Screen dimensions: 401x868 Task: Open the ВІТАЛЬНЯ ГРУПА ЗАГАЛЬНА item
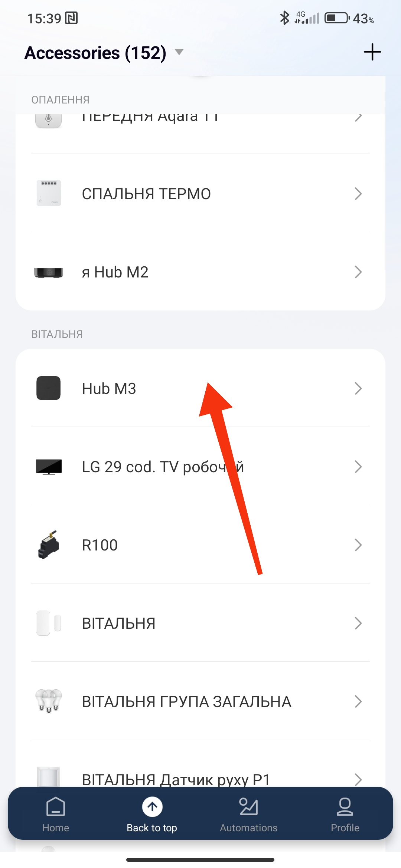click(186, 701)
